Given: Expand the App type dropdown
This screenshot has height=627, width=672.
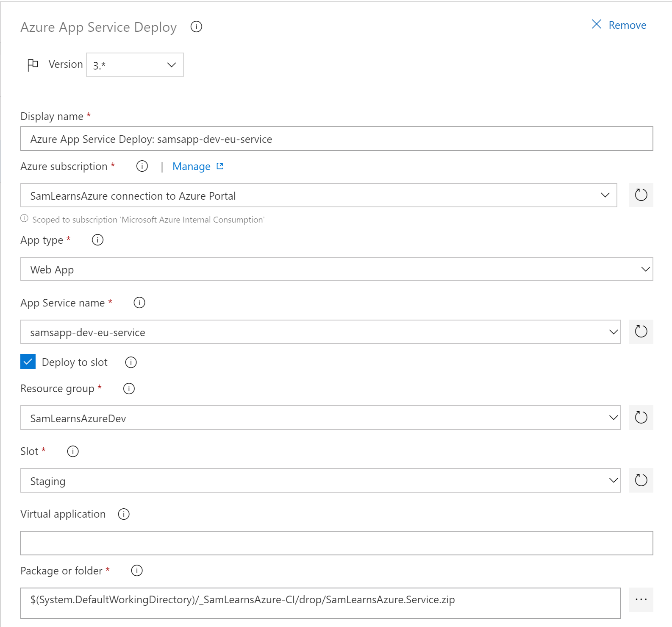Looking at the screenshot, I should coord(336,269).
